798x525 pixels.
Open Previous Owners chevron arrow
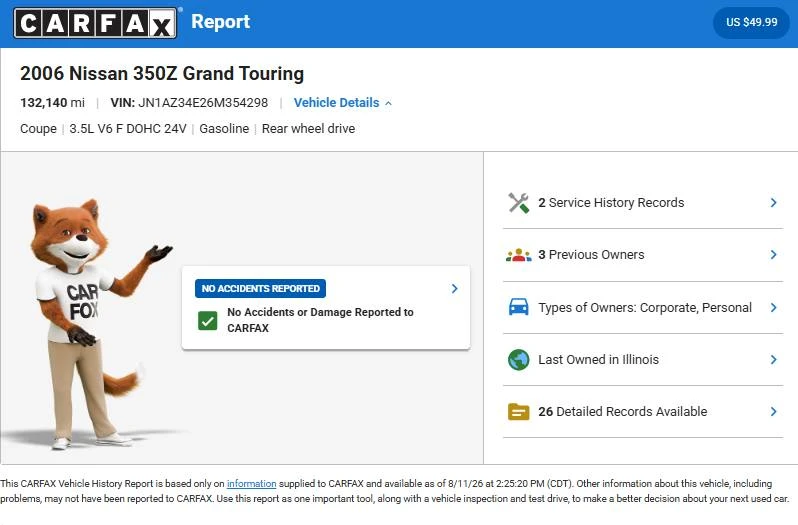point(774,254)
